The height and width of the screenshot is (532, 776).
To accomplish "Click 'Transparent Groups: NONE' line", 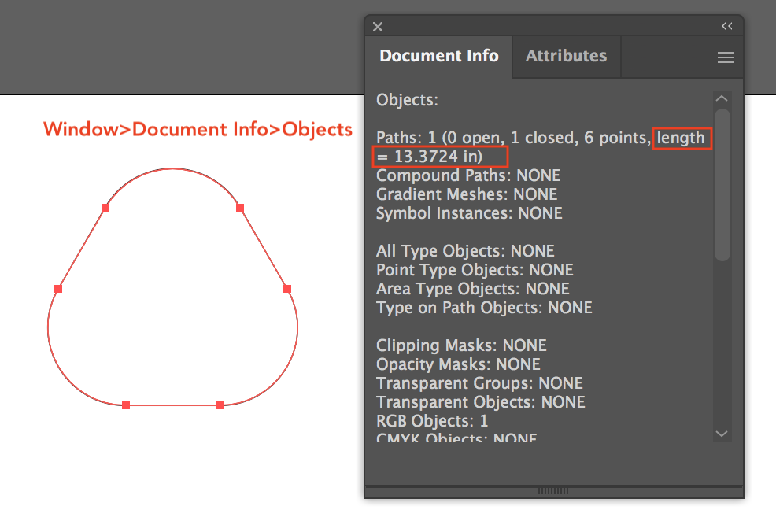I will tap(479, 383).
